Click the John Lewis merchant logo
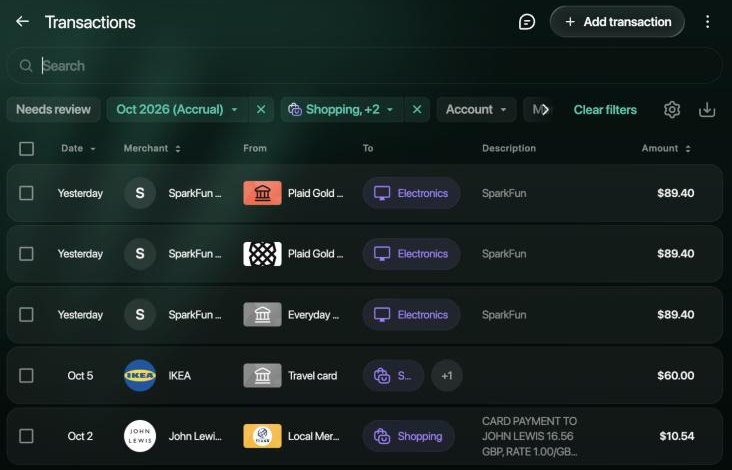This screenshot has height=470, width=732. click(x=140, y=436)
